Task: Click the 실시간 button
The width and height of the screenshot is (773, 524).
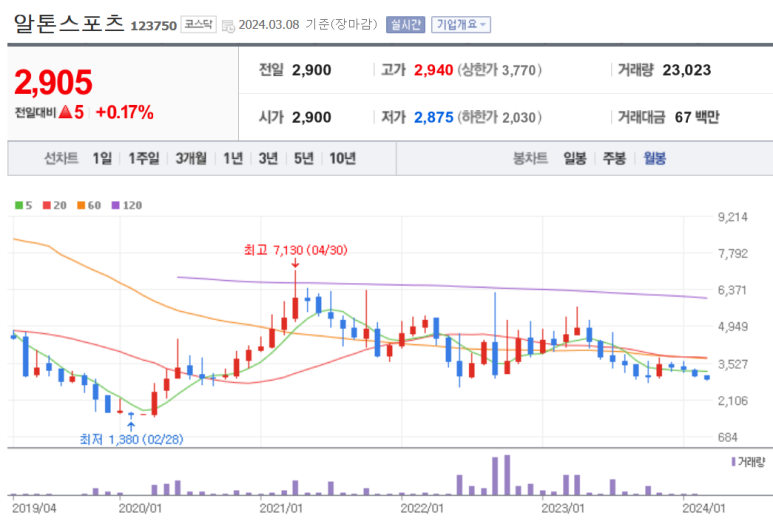Action: (x=405, y=25)
